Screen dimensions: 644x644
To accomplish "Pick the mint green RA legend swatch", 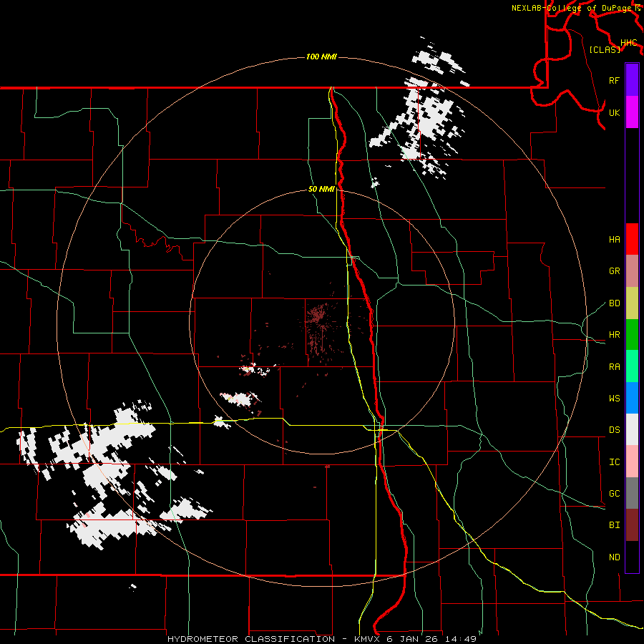I will pyautogui.click(x=632, y=366).
